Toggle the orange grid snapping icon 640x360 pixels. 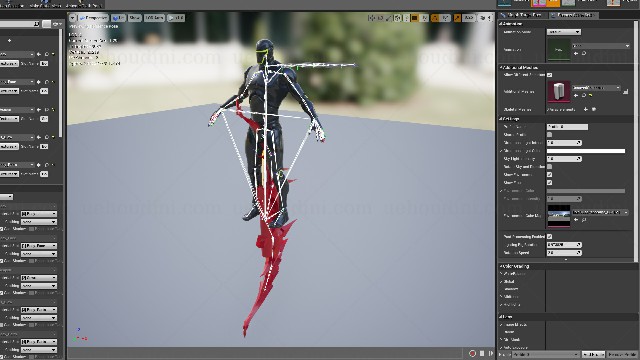click(x=414, y=18)
